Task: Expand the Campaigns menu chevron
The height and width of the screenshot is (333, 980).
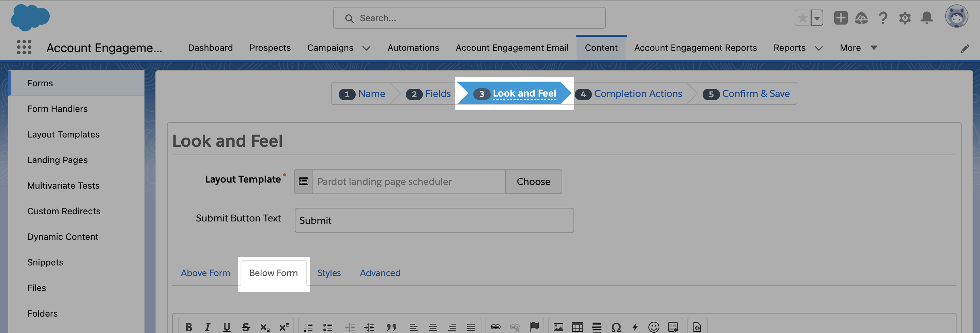Action: 366,48
